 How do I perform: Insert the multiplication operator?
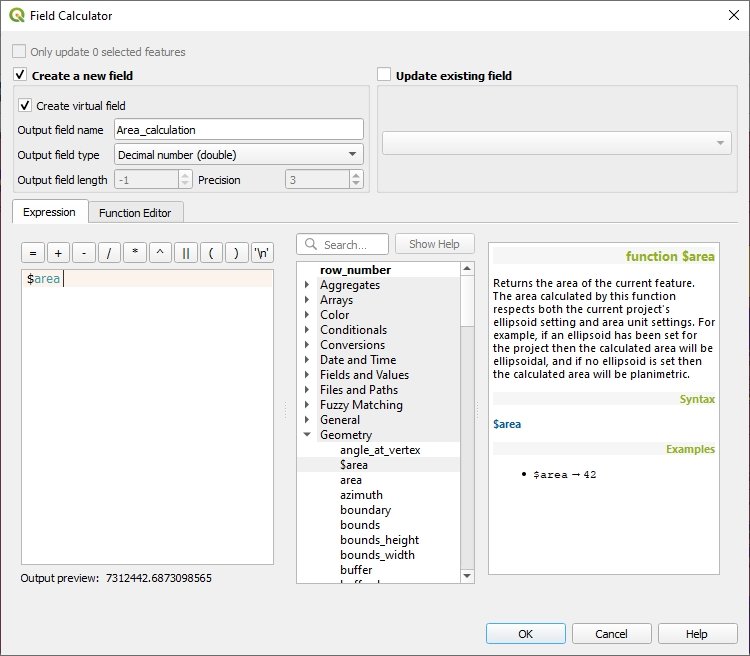[x=135, y=253]
